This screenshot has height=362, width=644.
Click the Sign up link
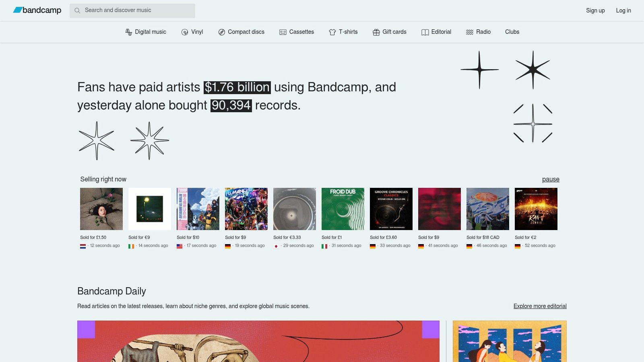tap(595, 10)
